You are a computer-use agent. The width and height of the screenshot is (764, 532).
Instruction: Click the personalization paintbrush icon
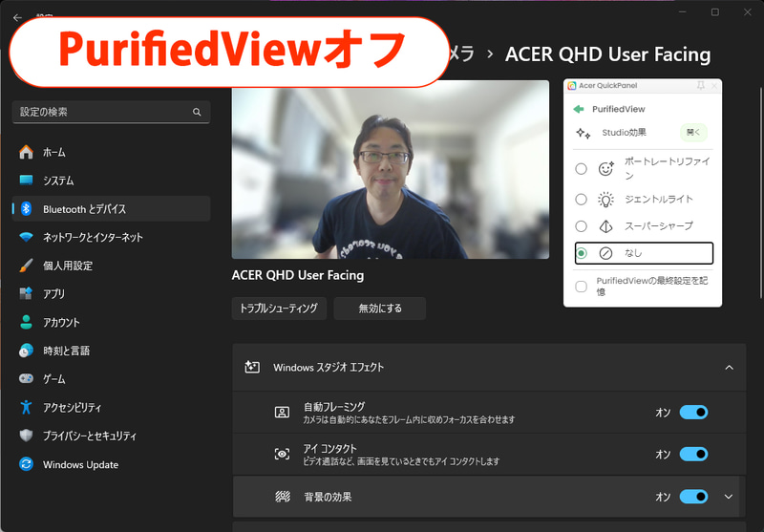[x=26, y=266]
